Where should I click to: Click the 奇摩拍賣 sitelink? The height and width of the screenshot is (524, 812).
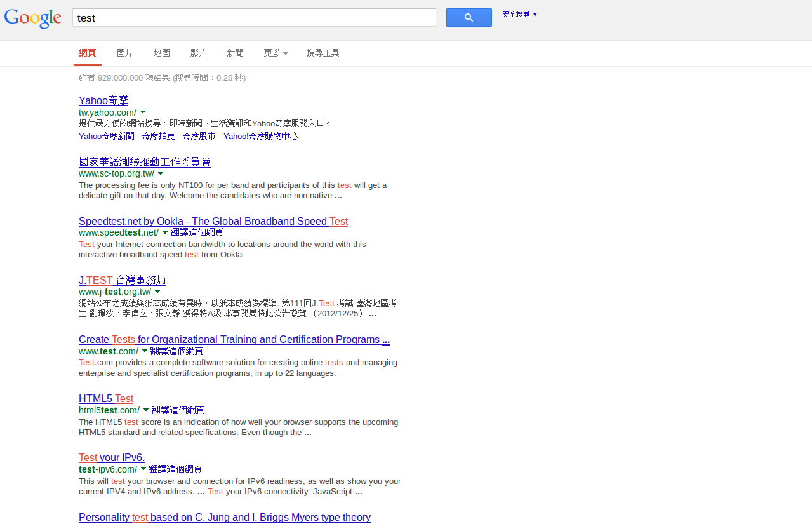pyautogui.click(x=158, y=136)
